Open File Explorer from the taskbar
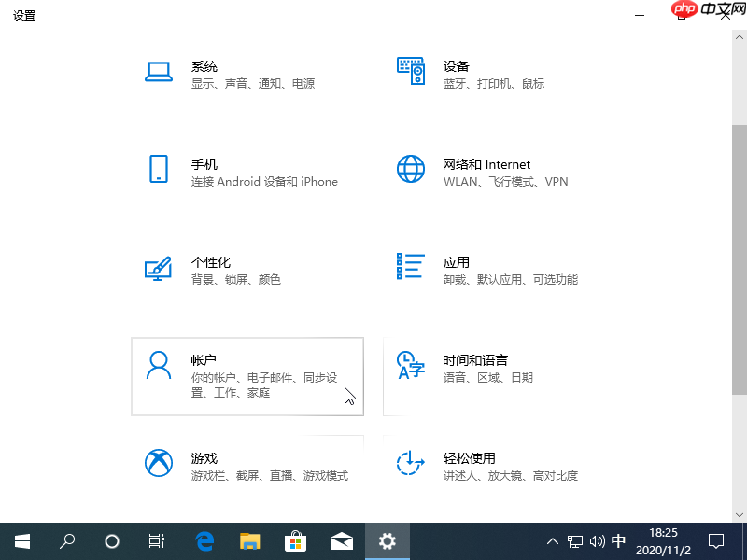Screen dimensions: 747x560 coord(249,540)
